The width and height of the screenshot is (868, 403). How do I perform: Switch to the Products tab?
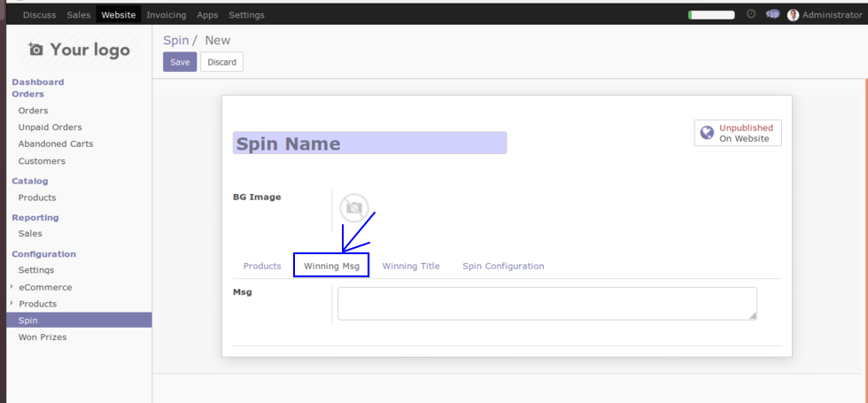pyautogui.click(x=262, y=267)
